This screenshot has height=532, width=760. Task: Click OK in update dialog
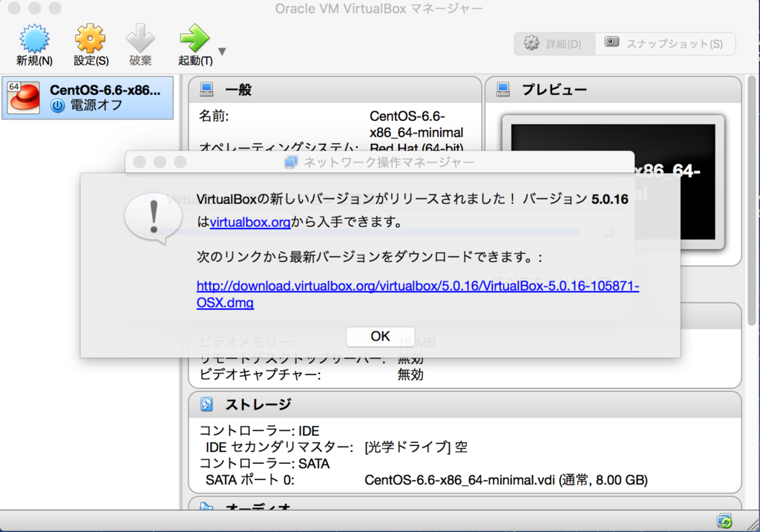point(380,337)
